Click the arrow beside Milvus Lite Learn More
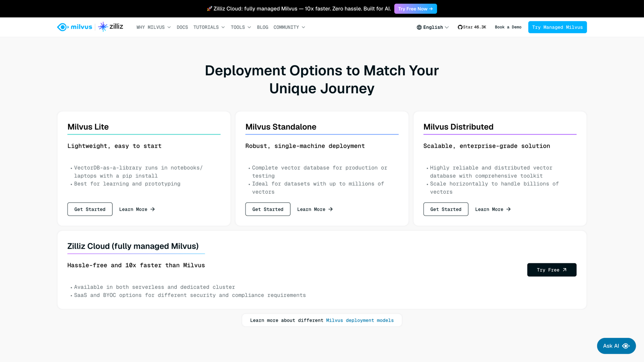 tap(153, 209)
